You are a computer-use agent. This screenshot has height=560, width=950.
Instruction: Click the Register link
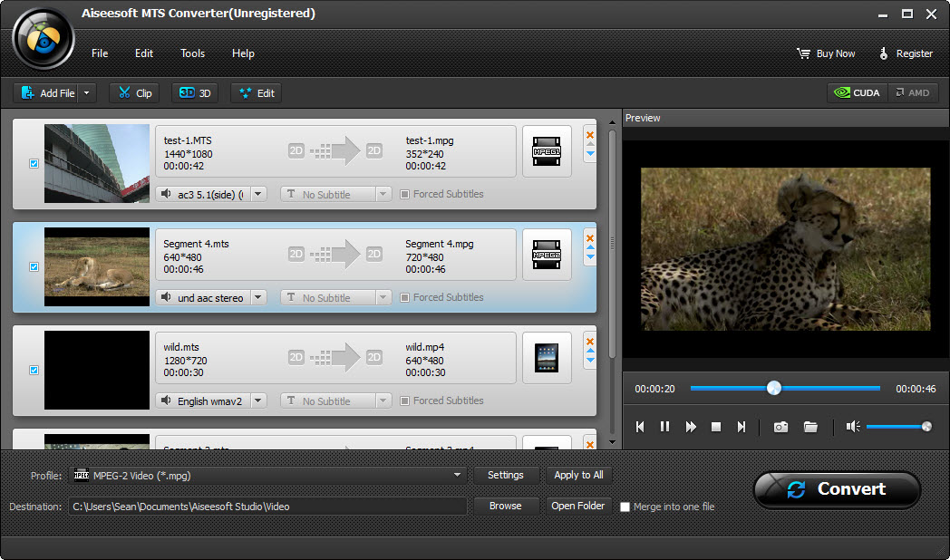tap(906, 53)
